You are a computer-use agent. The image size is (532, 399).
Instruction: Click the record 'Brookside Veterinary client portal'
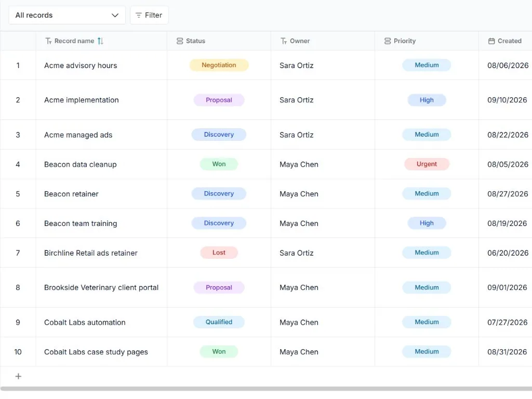coord(101,288)
